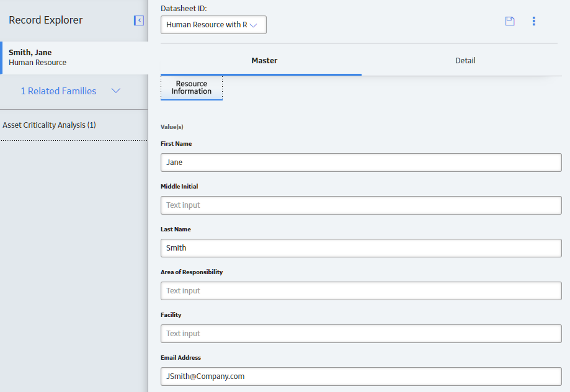Click the Human Resource label under Smith, Jane
The width and height of the screenshot is (570, 392).
[37, 63]
